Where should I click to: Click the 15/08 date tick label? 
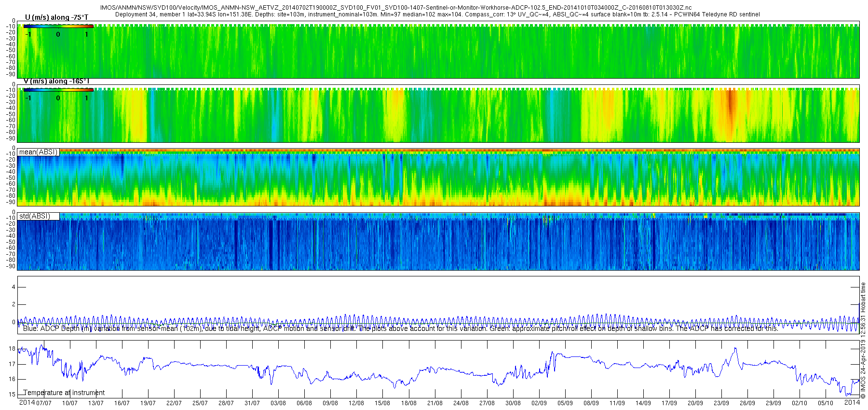coord(382,403)
